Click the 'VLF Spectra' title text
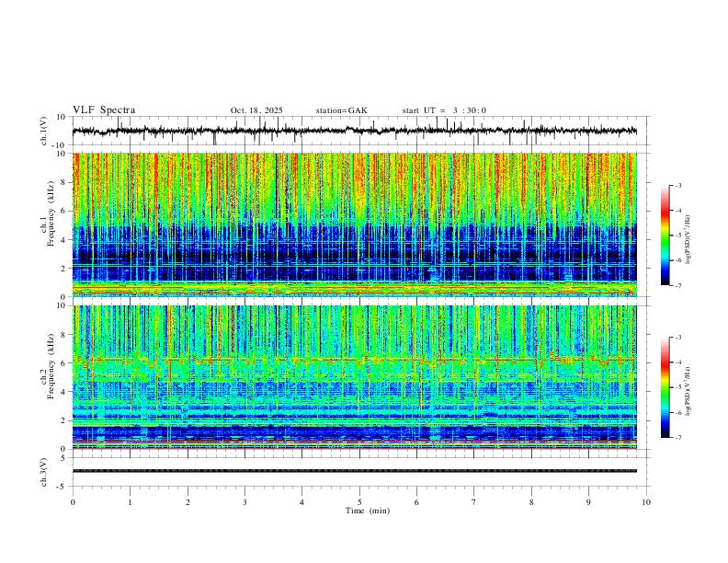This screenshot has width=728, height=563. click(x=104, y=110)
